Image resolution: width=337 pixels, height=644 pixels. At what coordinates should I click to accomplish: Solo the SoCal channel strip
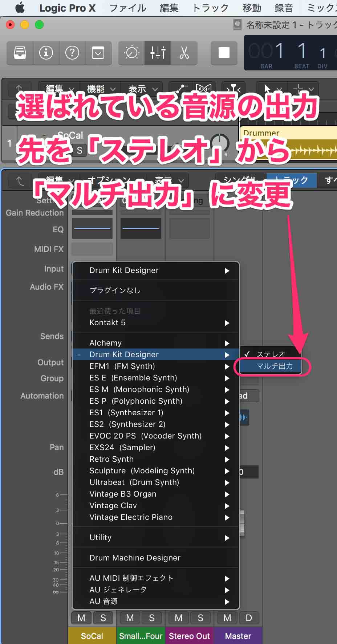click(x=103, y=618)
